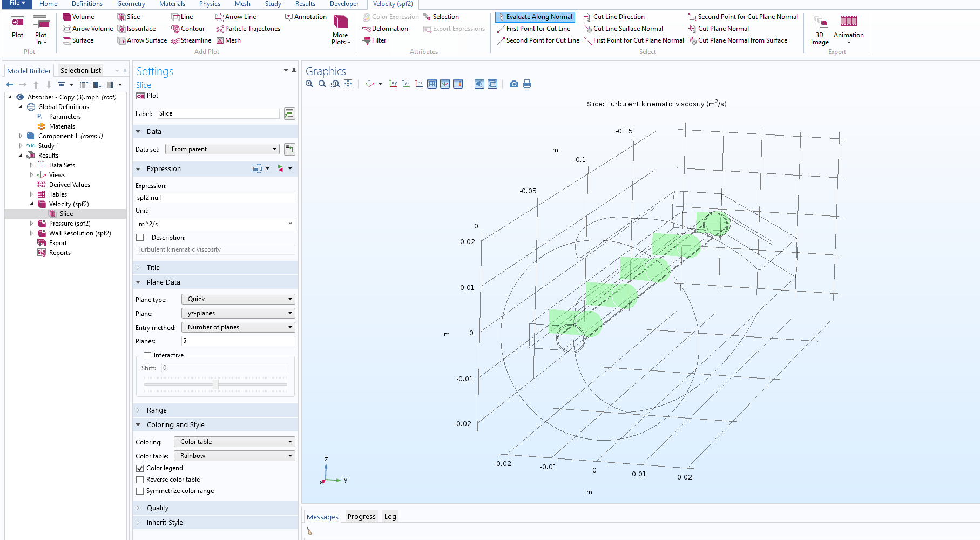Switch to the xy view

coord(393,84)
